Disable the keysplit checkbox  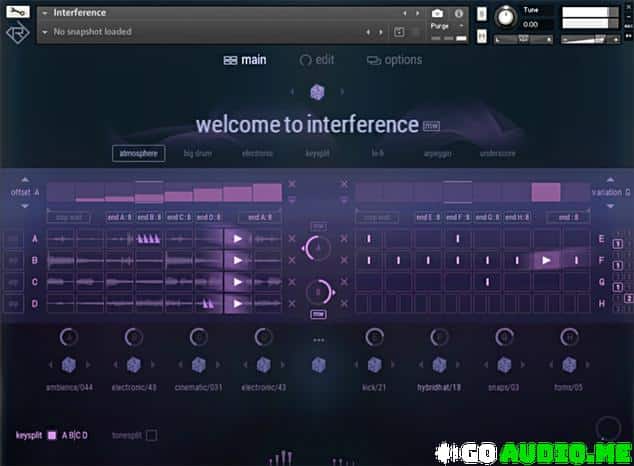52,435
